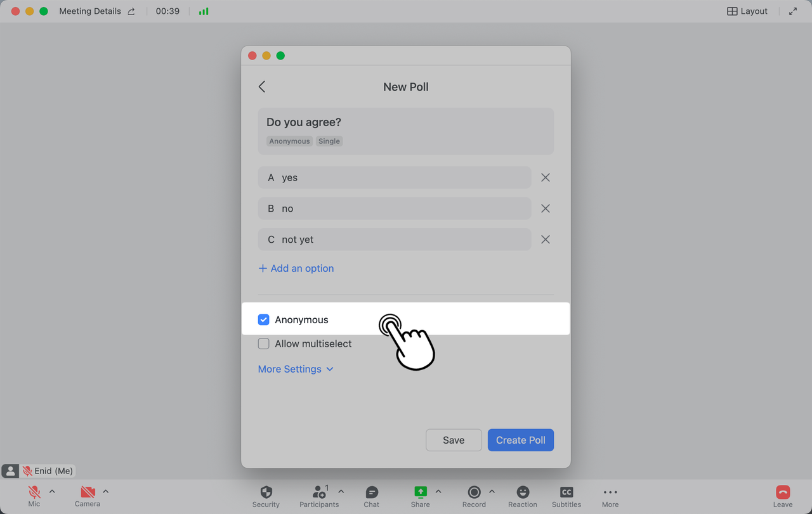
Task: Expand More Settings
Action: pos(296,369)
